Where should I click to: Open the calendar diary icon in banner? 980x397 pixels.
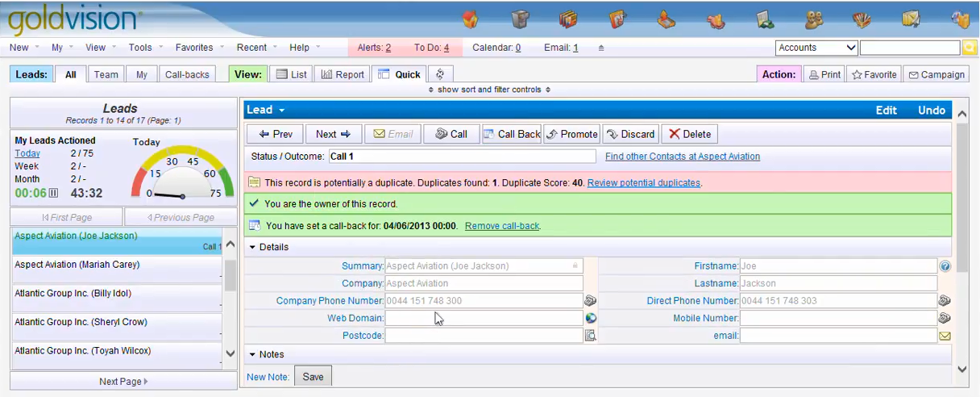[618, 19]
